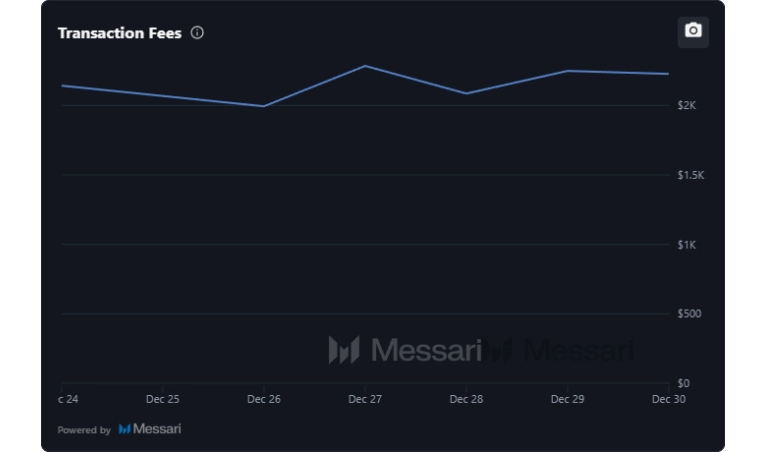Click the $1K y-axis label
This screenshot has width=765, height=452.
(x=686, y=245)
